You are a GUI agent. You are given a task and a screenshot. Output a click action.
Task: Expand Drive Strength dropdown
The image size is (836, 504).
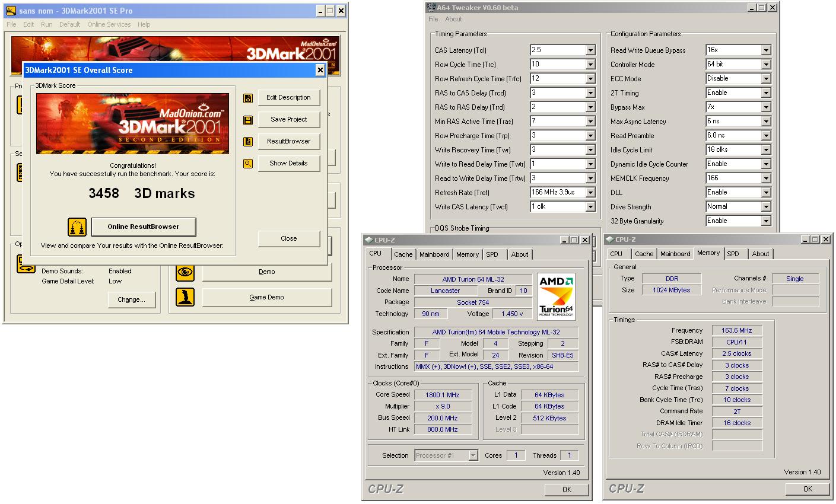(x=766, y=207)
